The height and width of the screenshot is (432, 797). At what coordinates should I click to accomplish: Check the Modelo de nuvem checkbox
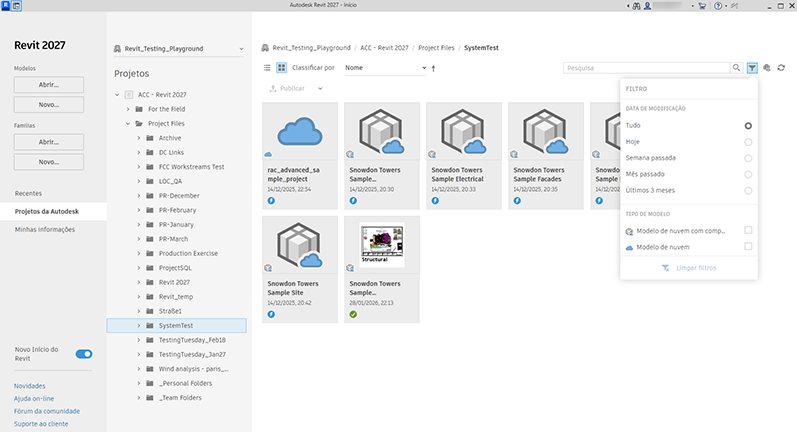coord(748,246)
